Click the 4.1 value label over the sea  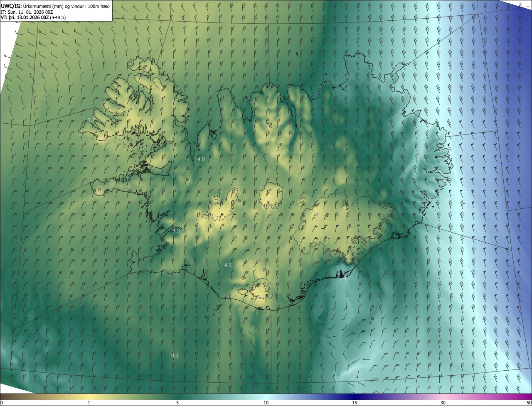coord(175,355)
